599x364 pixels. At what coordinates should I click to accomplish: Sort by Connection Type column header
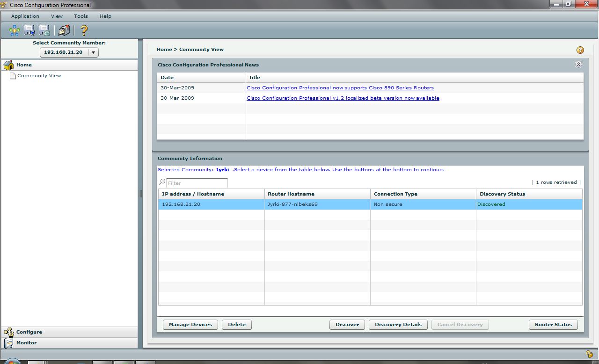pos(423,194)
